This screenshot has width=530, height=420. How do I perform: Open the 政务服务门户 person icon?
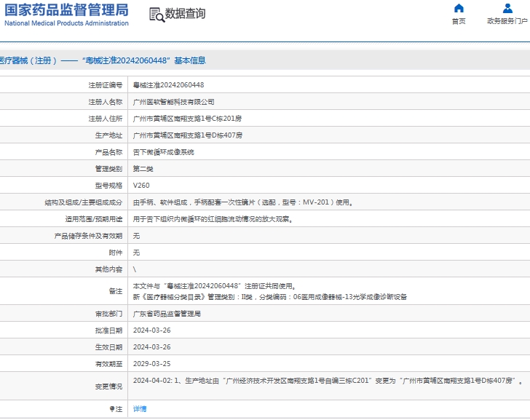point(507,8)
